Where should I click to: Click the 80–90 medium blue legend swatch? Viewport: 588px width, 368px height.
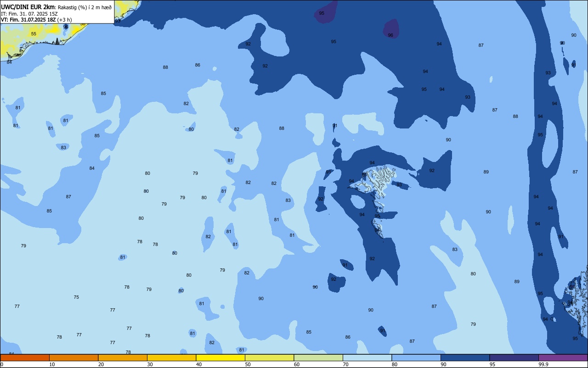pyautogui.click(x=416, y=357)
